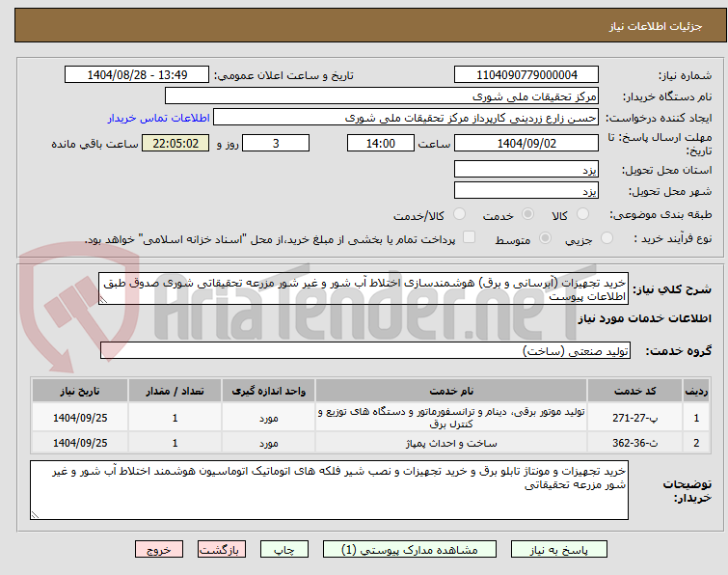Click the تاریخ نیاز column header
728x575 pixels.
coord(80,391)
